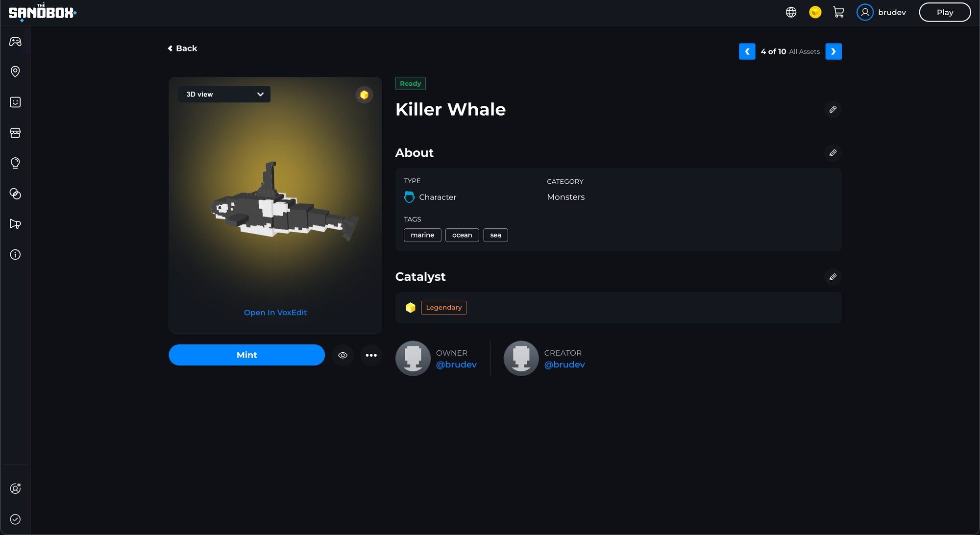Viewport: 980px width, 535px height.
Task: Open the marketplace shop sidebar icon
Action: pos(15,133)
